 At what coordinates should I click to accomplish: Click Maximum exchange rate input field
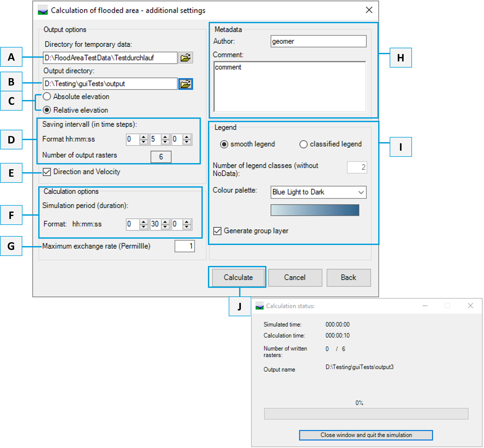(x=184, y=246)
